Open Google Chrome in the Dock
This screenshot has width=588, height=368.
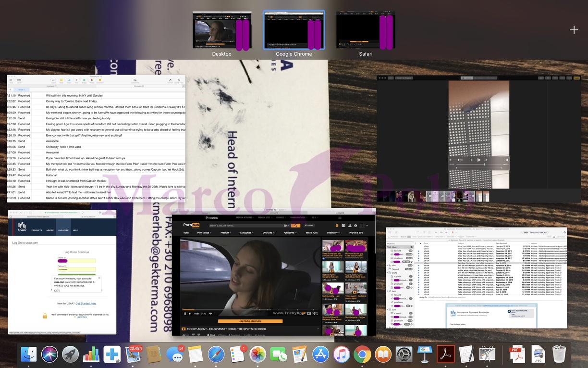point(362,355)
